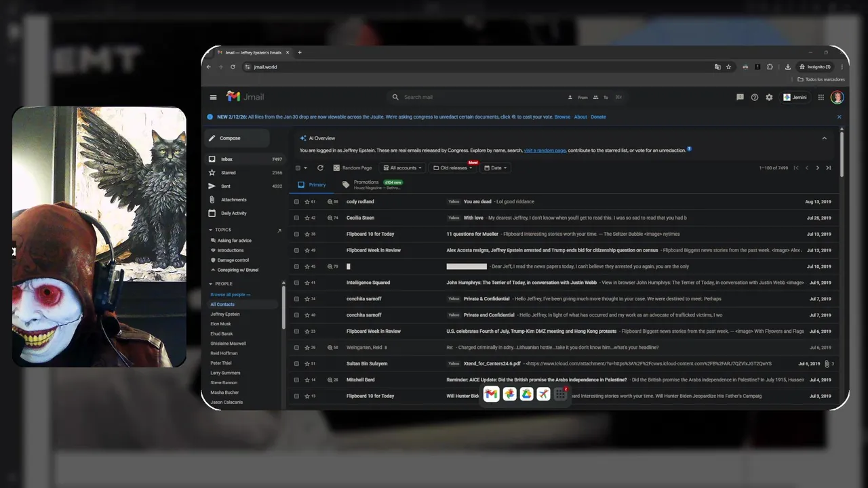Click the refresh mail list icon
The width and height of the screenshot is (868, 488).
coord(320,167)
